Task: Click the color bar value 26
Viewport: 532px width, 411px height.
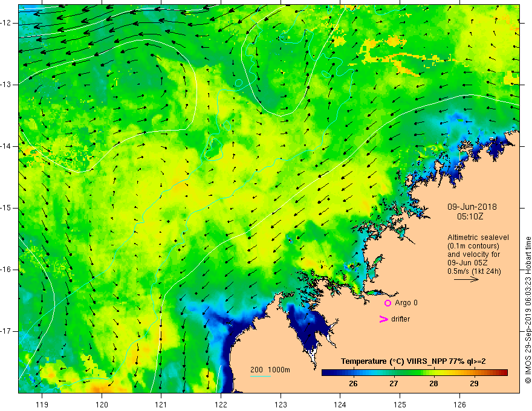Action: (353, 384)
